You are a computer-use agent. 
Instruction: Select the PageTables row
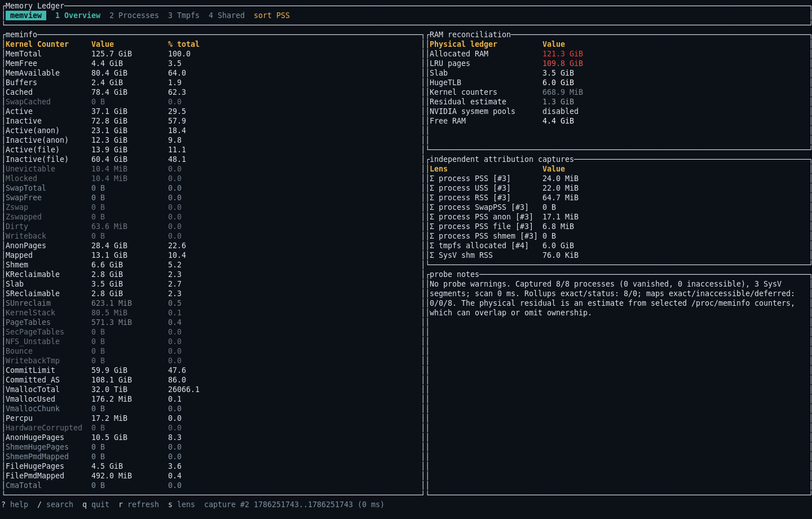coord(213,322)
